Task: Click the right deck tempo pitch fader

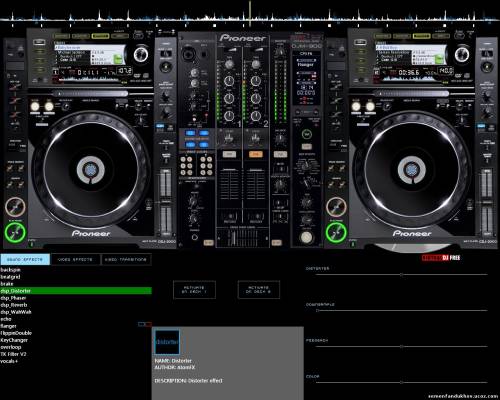Action: (487, 202)
